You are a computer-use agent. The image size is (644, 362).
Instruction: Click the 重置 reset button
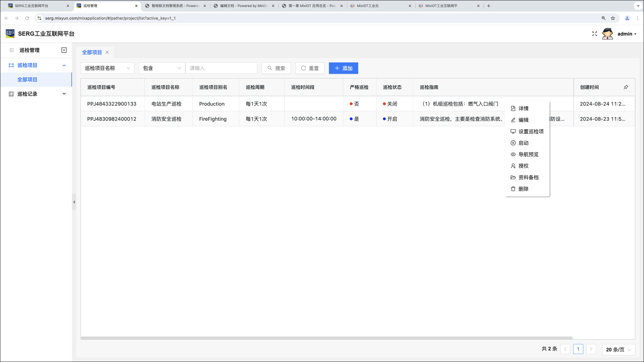pyautogui.click(x=310, y=68)
